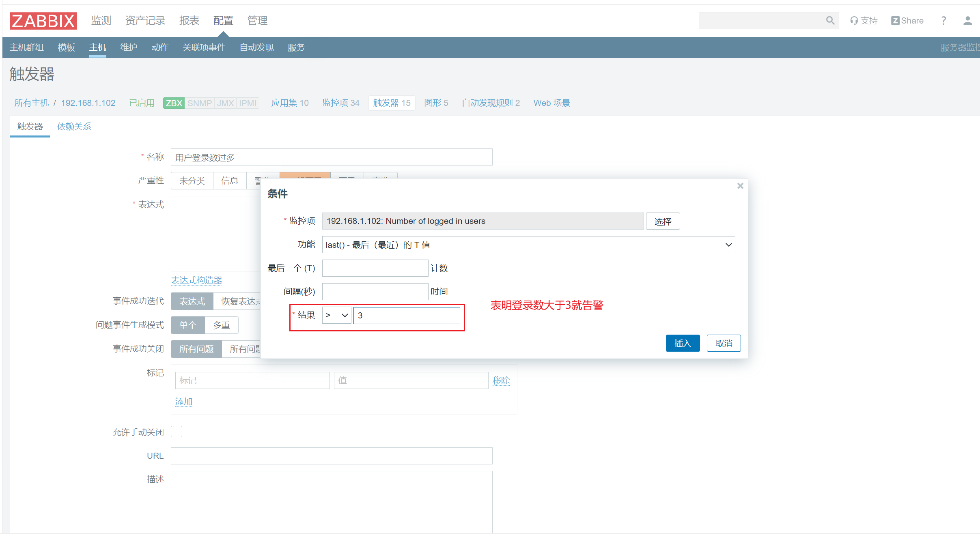980x535 pixels.
Task: Open the 所有主机 breadcrumb link
Action: (x=32, y=103)
